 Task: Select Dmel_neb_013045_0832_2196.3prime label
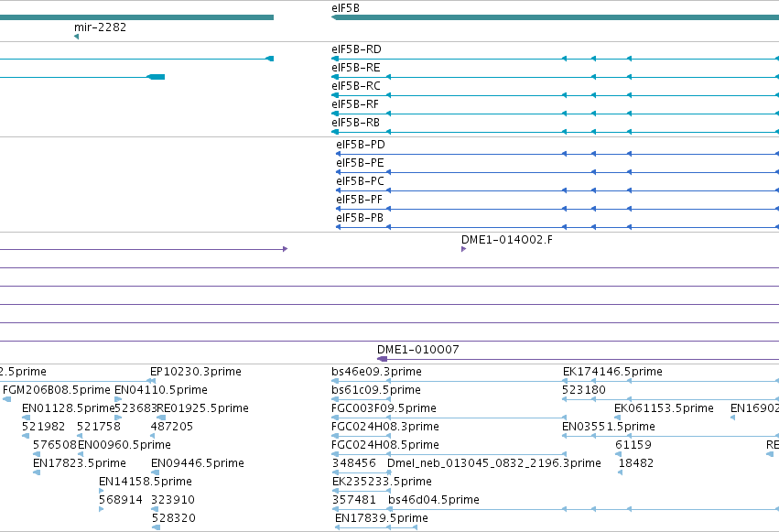coord(493,463)
